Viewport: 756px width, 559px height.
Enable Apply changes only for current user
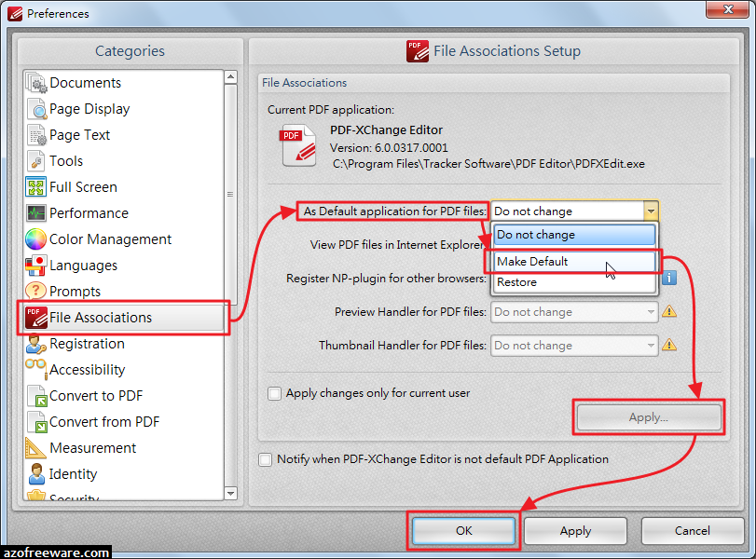[274, 393]
